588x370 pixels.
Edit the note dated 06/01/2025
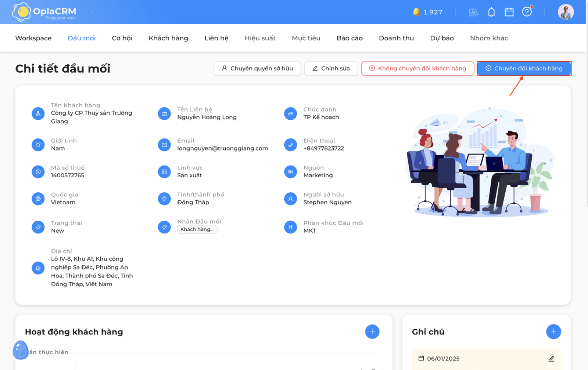[x=551, y=359]
